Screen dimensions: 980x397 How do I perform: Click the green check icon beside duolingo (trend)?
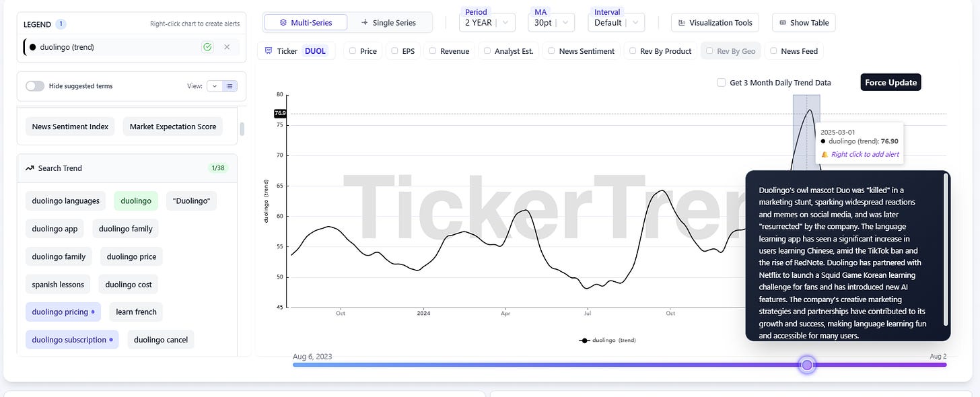(x=207, y=47)
